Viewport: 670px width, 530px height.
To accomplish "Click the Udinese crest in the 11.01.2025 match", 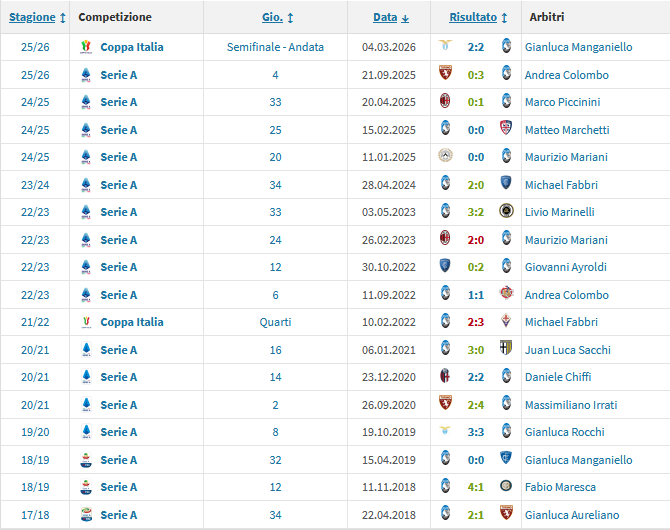I will click(445, 157).
